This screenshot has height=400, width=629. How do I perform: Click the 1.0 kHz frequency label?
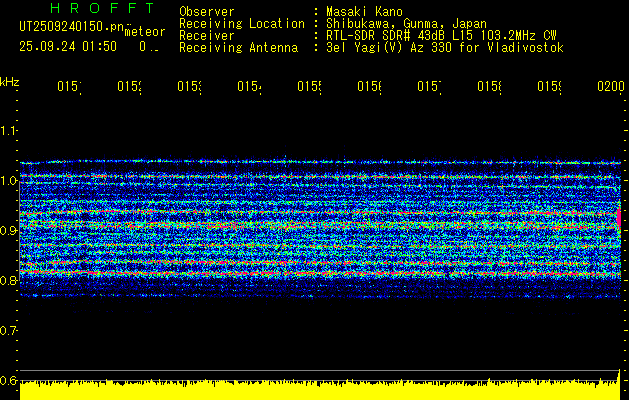coord(8,181)
